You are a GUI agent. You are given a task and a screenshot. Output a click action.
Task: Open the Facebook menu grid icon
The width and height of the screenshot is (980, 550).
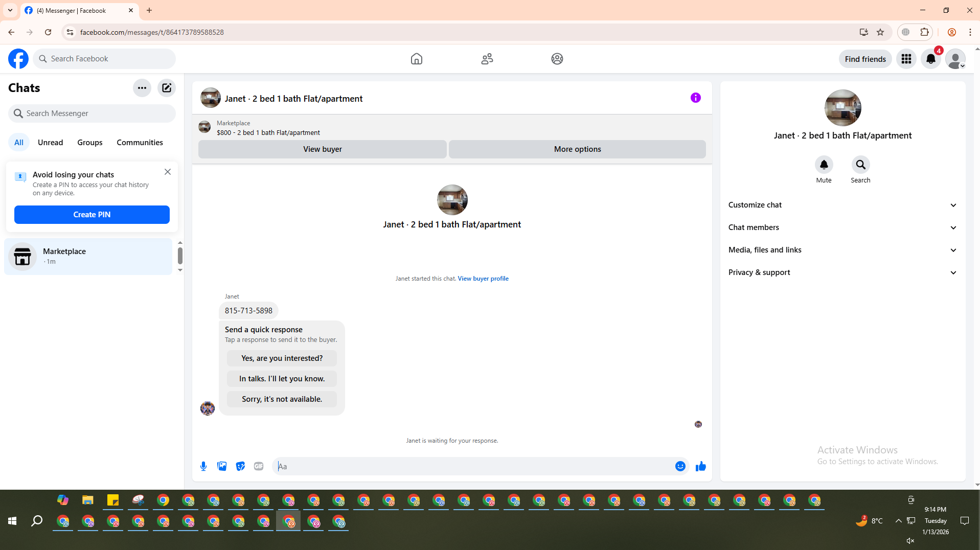coord(906,59)
